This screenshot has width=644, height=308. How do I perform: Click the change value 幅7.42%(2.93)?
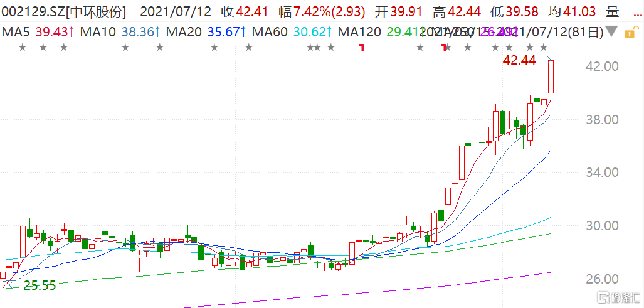tap(322, 12)
